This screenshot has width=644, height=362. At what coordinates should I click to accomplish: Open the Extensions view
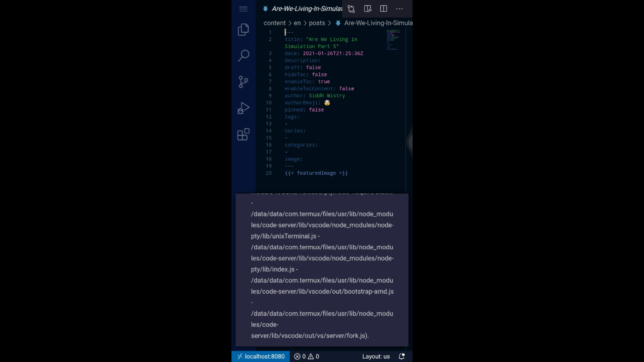pos(243,134)
